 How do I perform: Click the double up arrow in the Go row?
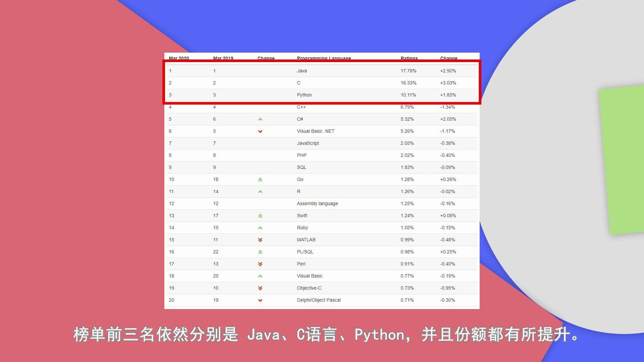(x=260, y=180)
